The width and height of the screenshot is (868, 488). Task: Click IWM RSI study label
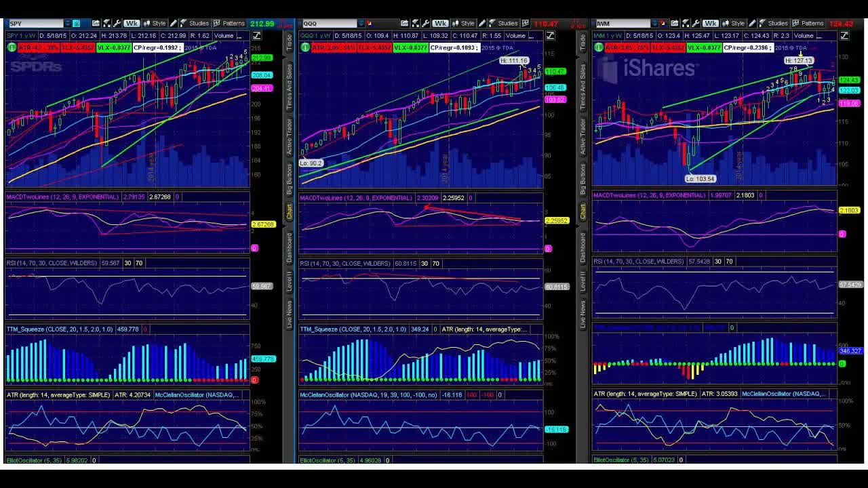pos(638,261)
